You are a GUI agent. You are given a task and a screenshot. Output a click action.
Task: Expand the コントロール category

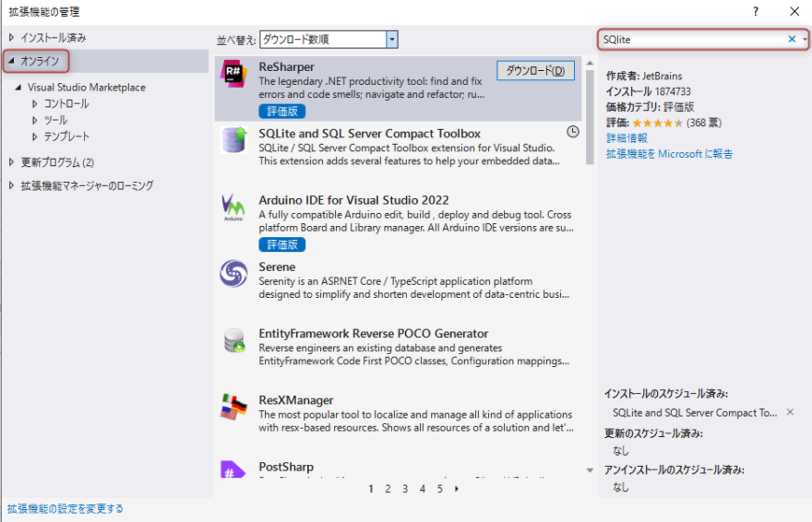tap(35, 103)
